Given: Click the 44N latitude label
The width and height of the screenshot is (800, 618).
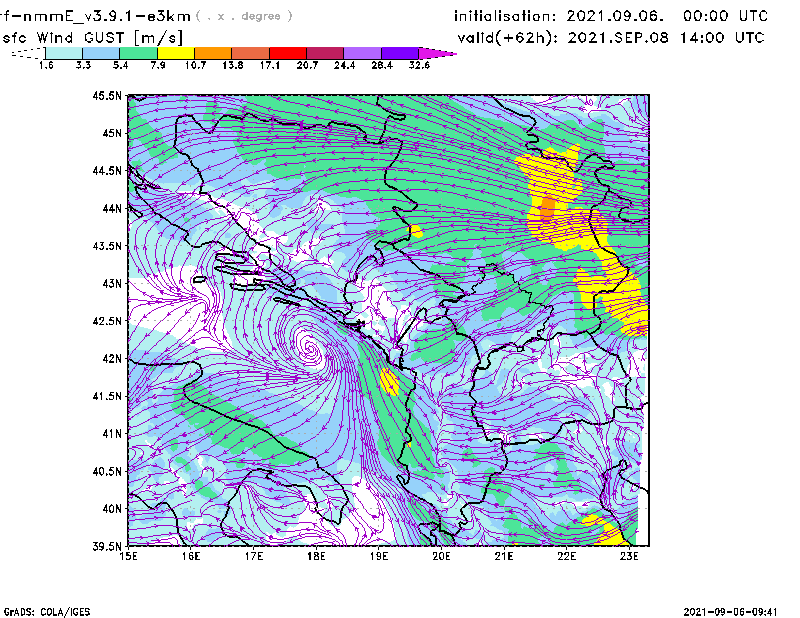Looking at the screenshot, I should pos(113,208).
